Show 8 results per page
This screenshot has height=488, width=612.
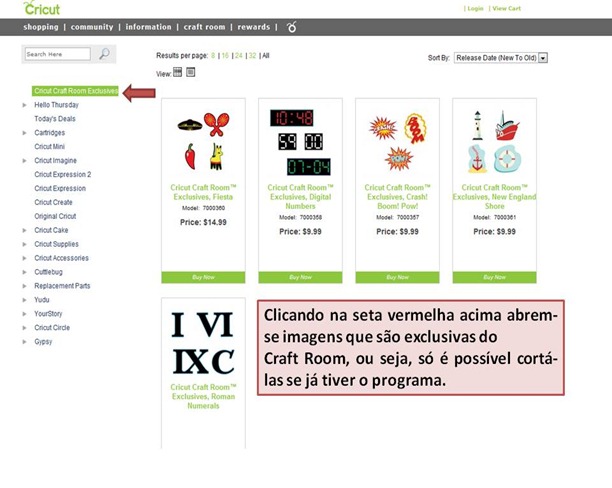pos(213,55)
